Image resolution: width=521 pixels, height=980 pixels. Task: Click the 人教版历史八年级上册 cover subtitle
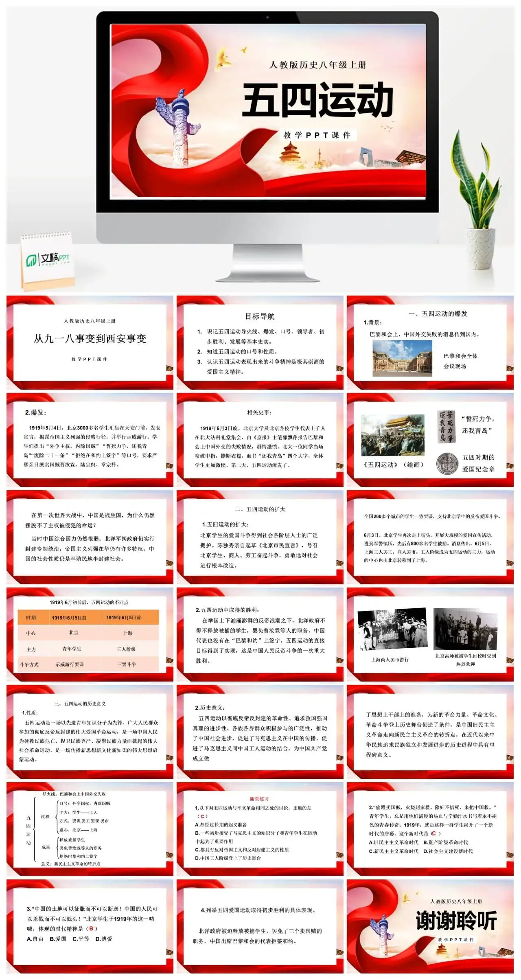[317, 65]
